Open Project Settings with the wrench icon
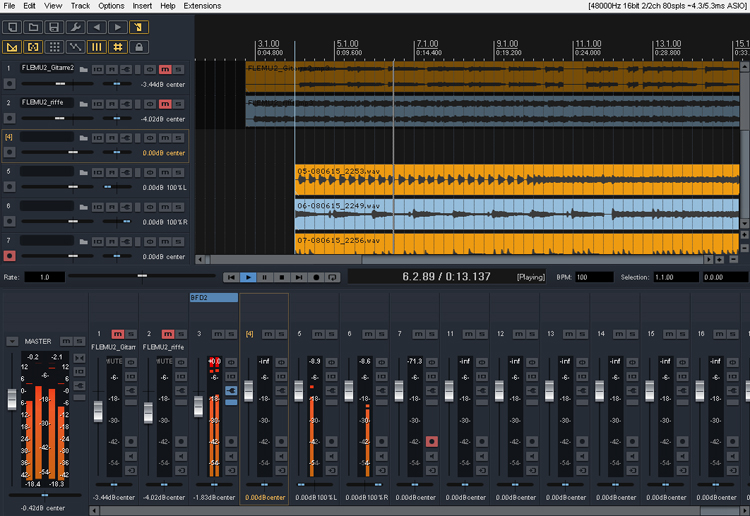Image resolution: width=750 pixels, height=516 pixels. coord(75,27)
